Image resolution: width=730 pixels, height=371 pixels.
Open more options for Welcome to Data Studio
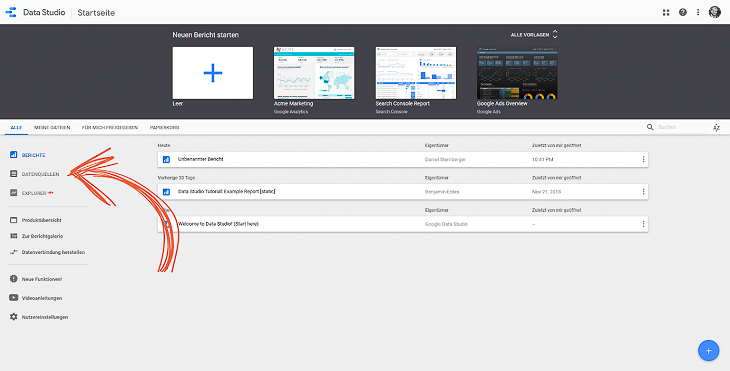(643, 224)
